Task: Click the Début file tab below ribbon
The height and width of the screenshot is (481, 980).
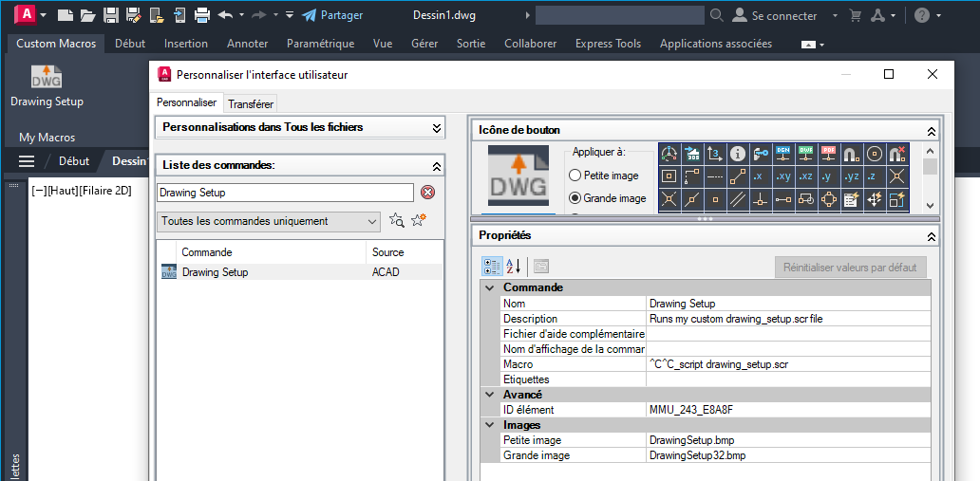Action: 74,160
